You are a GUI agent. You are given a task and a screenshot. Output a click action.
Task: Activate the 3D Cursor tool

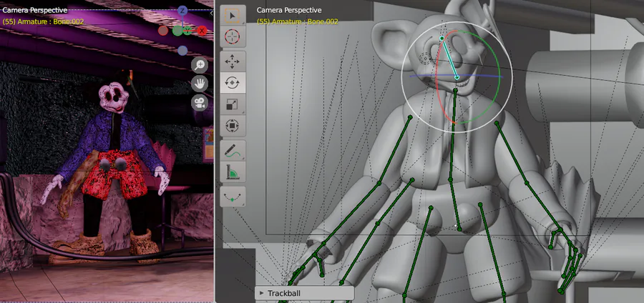pos(233,37)
